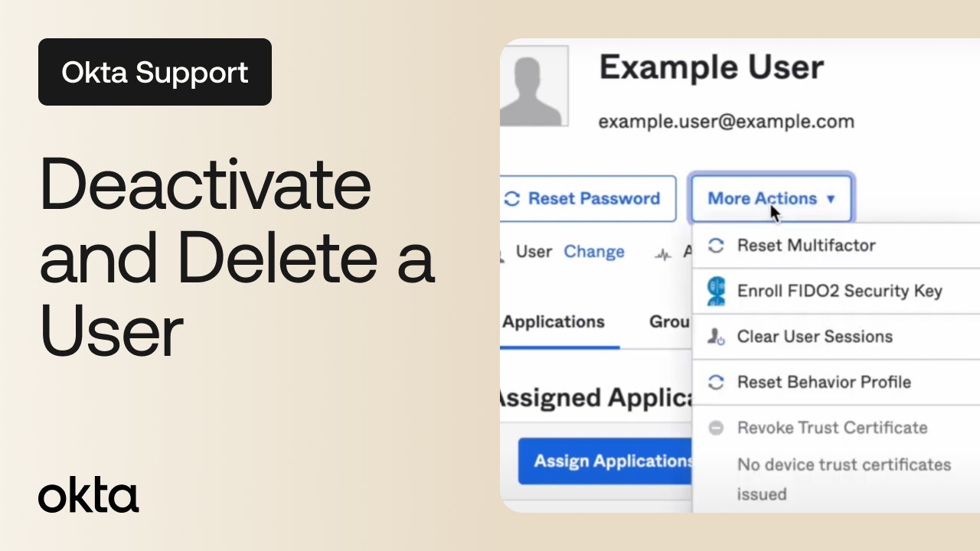Choose Clear User Sessions option
980x551 pixels.
pos(836,337)
